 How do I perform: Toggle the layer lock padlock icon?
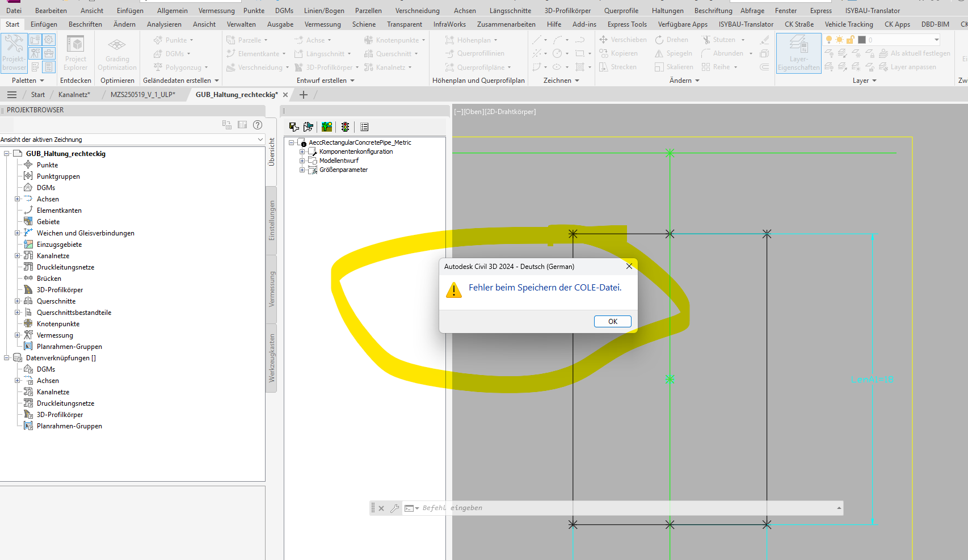851,40
